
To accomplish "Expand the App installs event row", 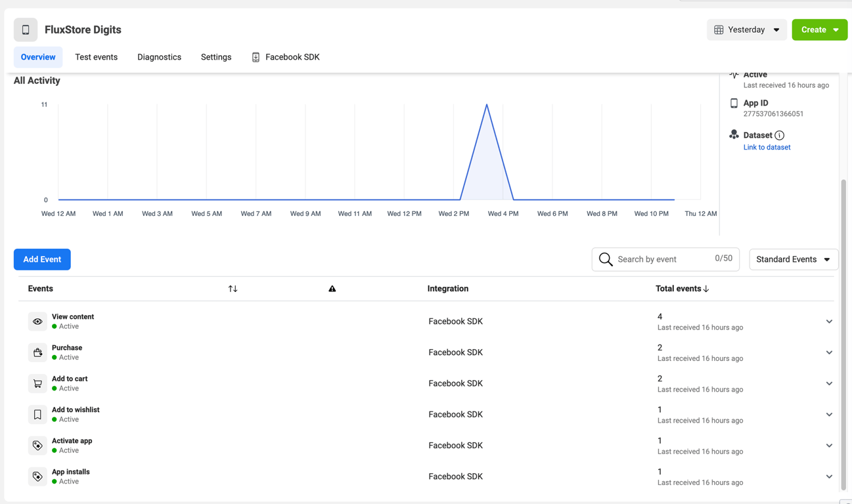I will point(829,476).
